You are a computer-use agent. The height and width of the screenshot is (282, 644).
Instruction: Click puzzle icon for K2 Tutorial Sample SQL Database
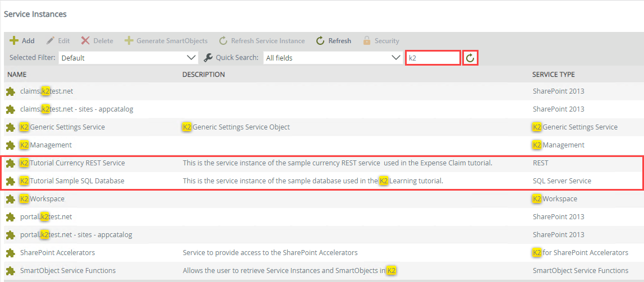pyautogui.click(x=10, y=181)
